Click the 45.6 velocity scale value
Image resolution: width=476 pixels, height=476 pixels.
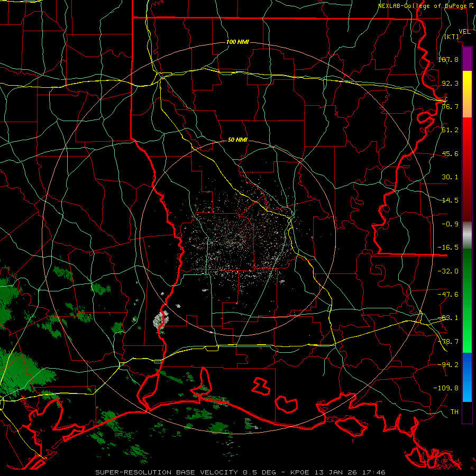[450, 153]
